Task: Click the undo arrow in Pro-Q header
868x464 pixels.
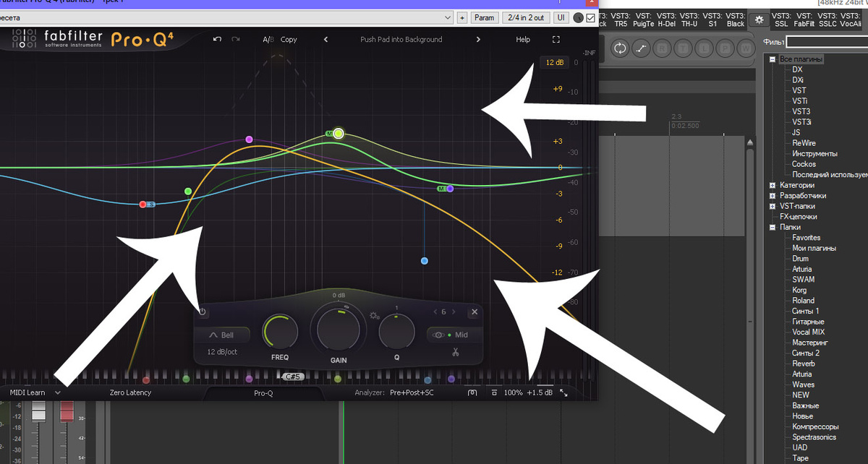Action: (x=217, y=39)
